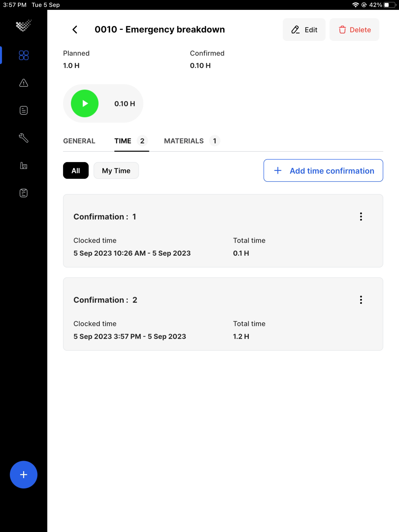Viewport: 399px width, 532px height.
Task: Tap the app logo at top of sidebar
Action: [x=24, y=25]
